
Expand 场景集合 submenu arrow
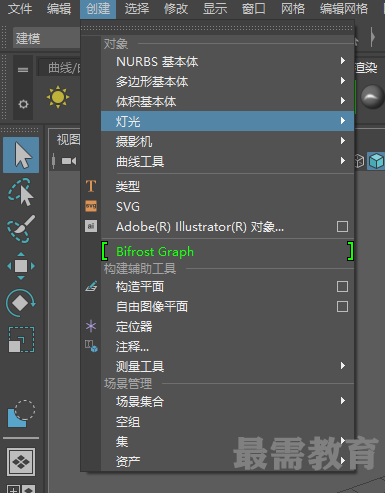pyautogui.click(x=343, y=401)
